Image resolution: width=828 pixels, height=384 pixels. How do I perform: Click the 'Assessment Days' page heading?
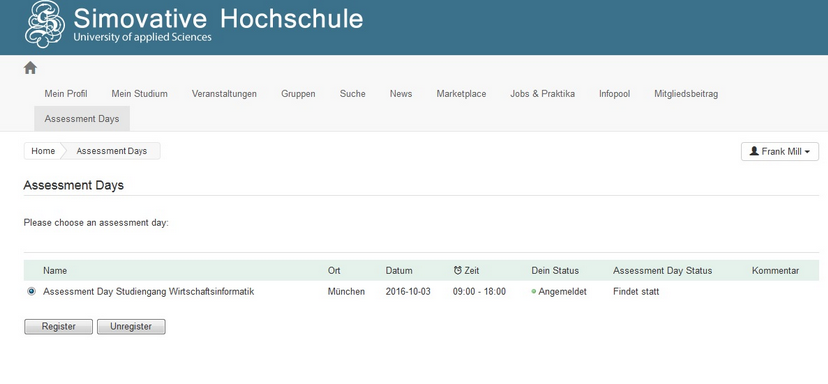[73, 185]
